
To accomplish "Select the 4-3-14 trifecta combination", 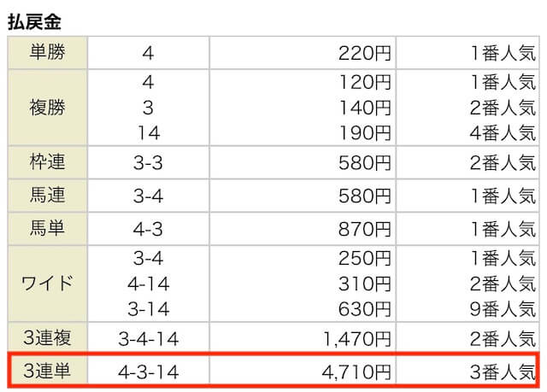I will click(x=148, y=372).
